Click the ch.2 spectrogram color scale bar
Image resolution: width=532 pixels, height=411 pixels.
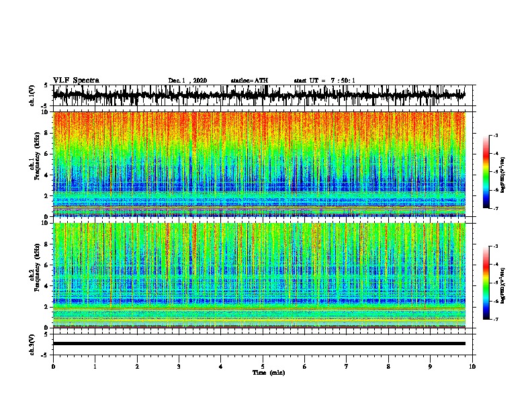tap(486, 283)
